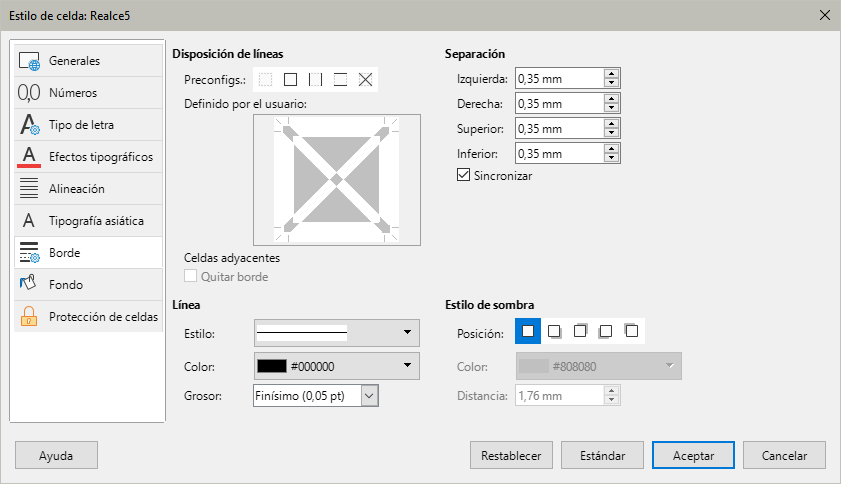Screen dimensions: 841x484
Task: Click the Borde tab icon
Action: click(29, 253)
